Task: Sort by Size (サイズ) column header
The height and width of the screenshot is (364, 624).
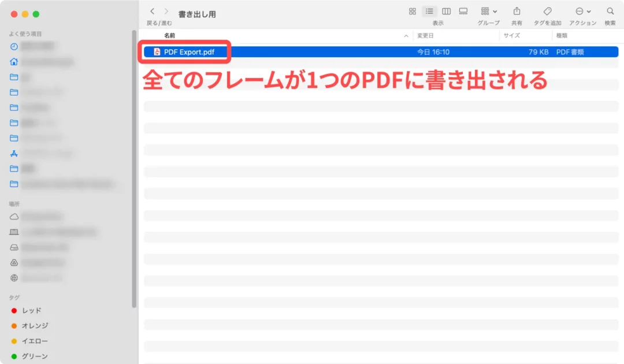Action: click(512, 36)
